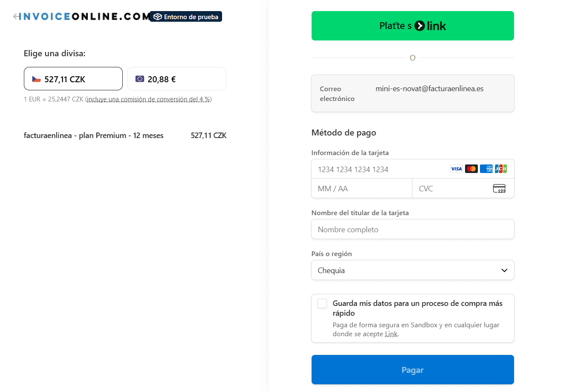Click the CVC help card icon
Image resolution: width=575 pixels, height=392 pixels.
click(499, 188)
